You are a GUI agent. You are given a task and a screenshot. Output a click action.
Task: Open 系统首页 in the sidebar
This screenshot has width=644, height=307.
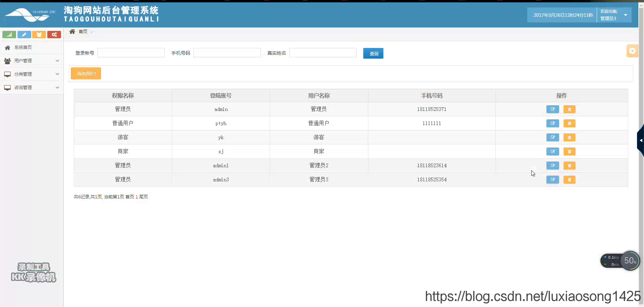pyautogui.click(x=32, y=48)
